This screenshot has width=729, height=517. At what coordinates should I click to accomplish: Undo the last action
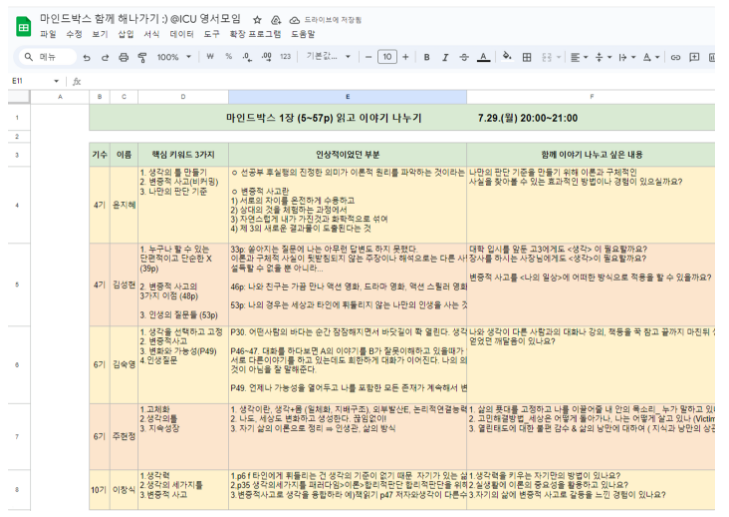tap(86, 57)
